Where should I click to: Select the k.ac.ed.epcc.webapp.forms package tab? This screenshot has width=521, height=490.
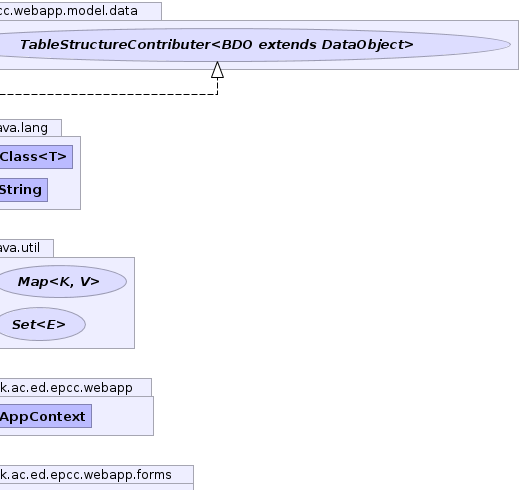pos(97,474)
